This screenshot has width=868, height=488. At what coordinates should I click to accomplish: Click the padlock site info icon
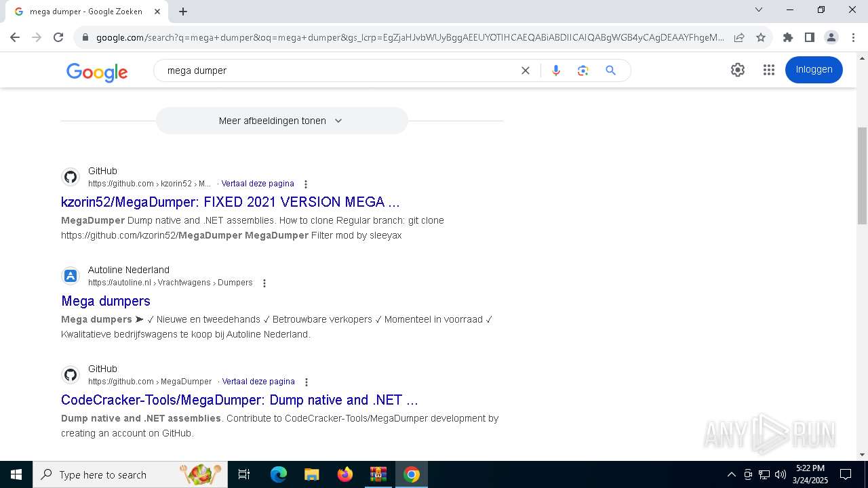click(x=85, y=38)
